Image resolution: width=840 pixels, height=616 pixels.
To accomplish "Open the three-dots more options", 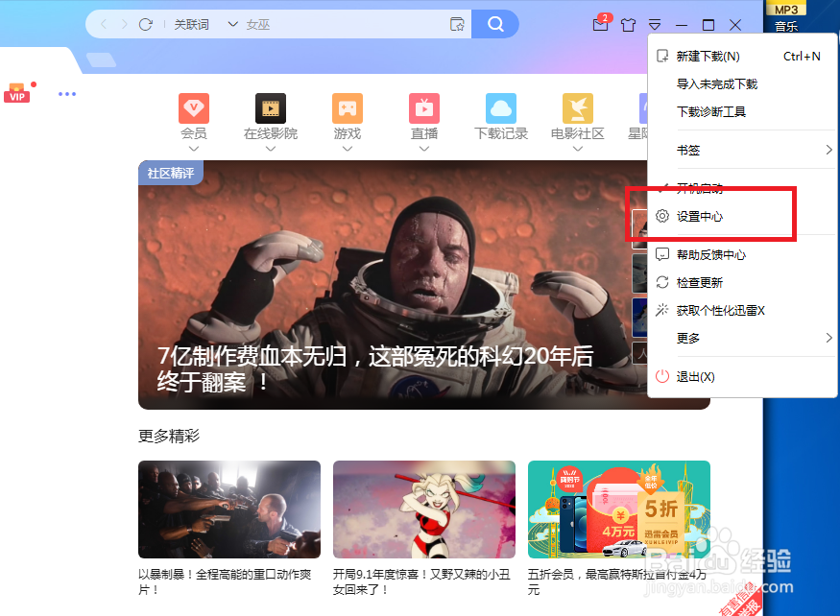I will coord(67,94).
